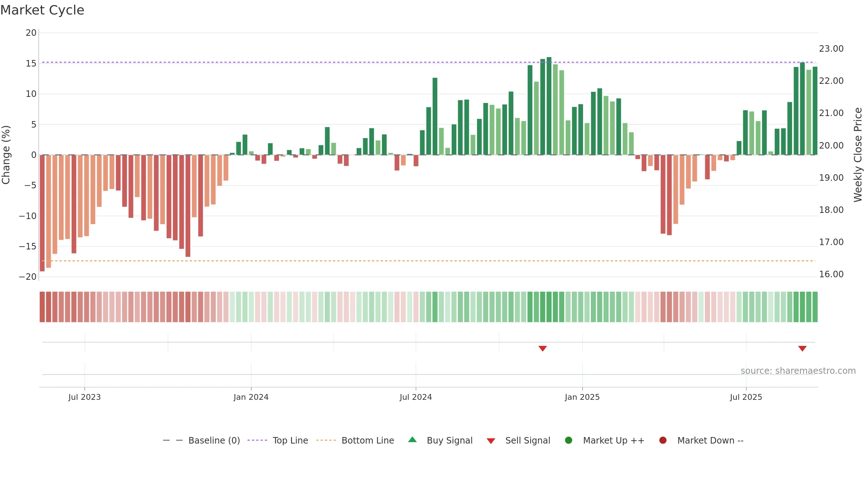Image resolution: width=868 pixels, height=488 pixels.
Task: Click the 20 percent axis label
Action: point(31,33)
